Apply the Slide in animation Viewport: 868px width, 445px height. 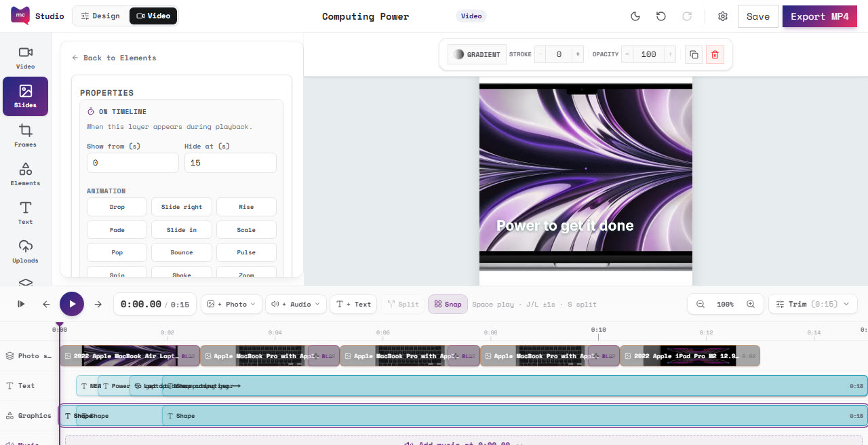click(182, 230)
